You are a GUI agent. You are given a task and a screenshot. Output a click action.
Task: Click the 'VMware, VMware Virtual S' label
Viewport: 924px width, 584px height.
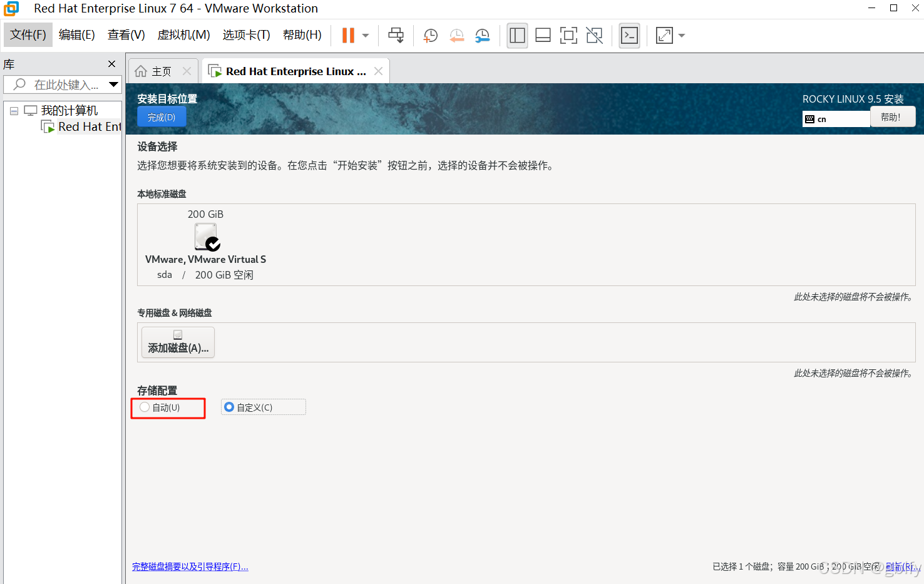click(205, 259)
